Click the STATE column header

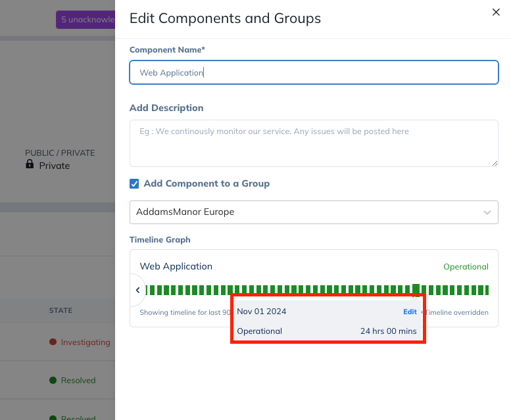[x=61, y=310]
